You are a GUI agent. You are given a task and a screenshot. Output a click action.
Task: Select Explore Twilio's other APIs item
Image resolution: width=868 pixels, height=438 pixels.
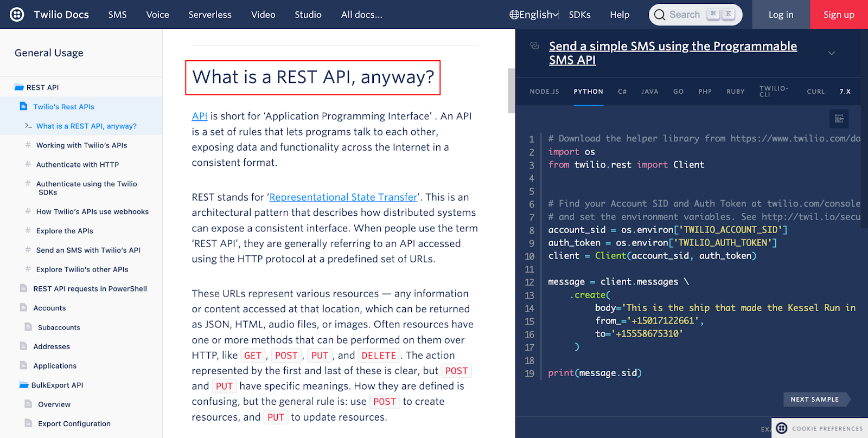click(82, 269)
